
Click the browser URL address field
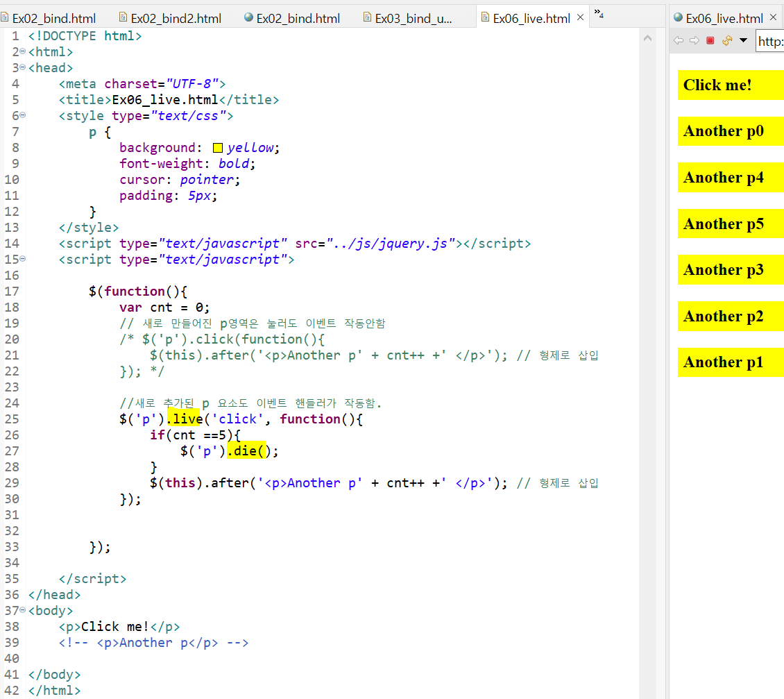(769, 41)
